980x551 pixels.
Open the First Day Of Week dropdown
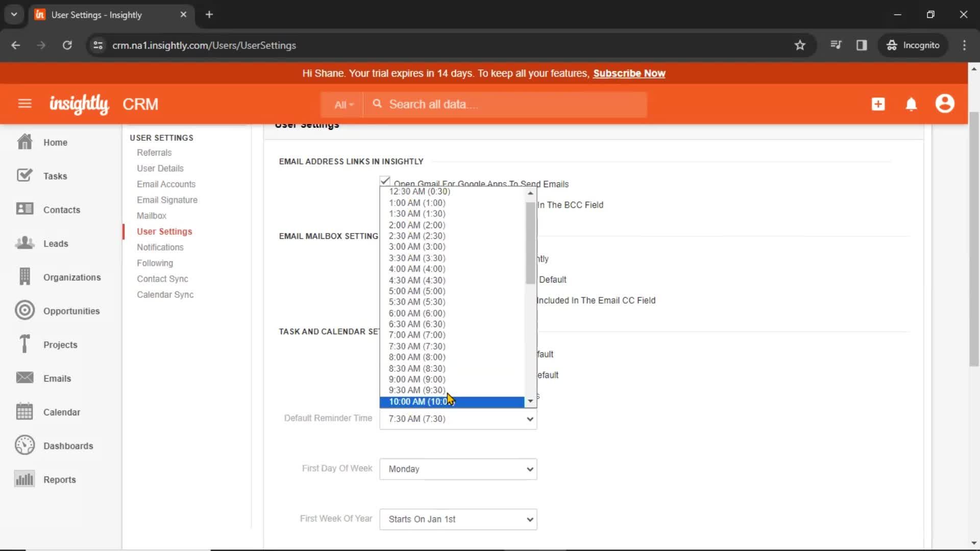[x=458, y=469]
